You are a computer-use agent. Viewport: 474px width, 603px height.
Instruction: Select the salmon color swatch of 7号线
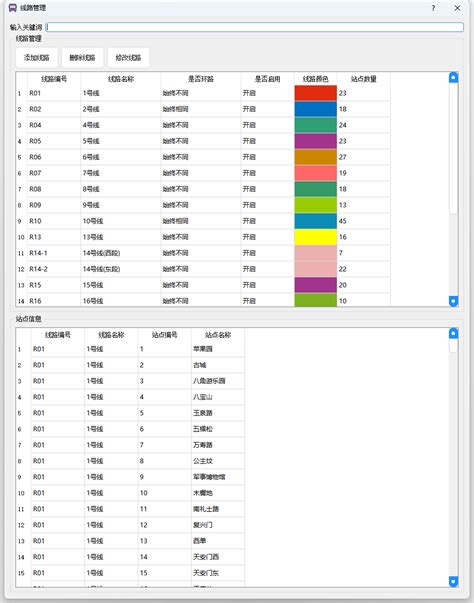pos(316,173)
